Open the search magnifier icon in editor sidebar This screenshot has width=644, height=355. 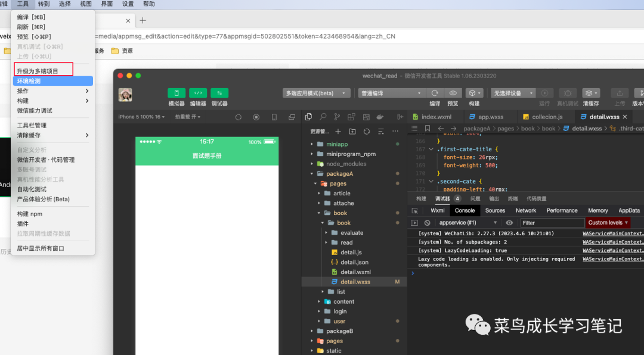(323, 117)
